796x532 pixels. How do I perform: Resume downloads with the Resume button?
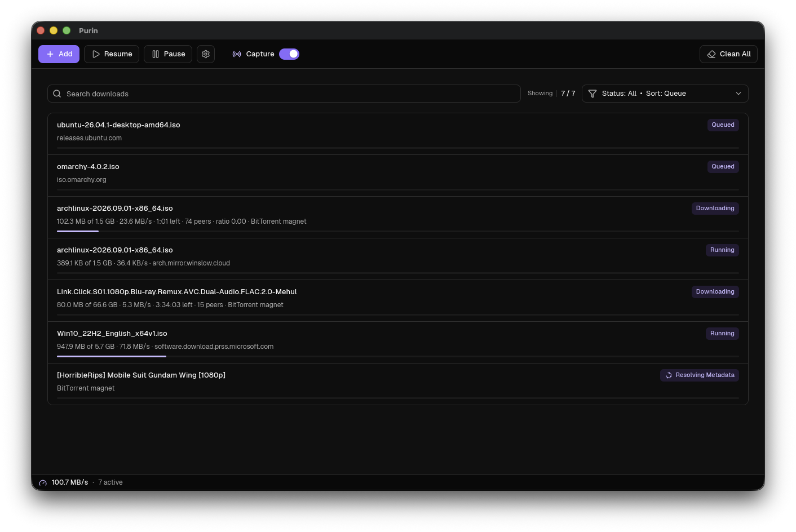[112, 54]
